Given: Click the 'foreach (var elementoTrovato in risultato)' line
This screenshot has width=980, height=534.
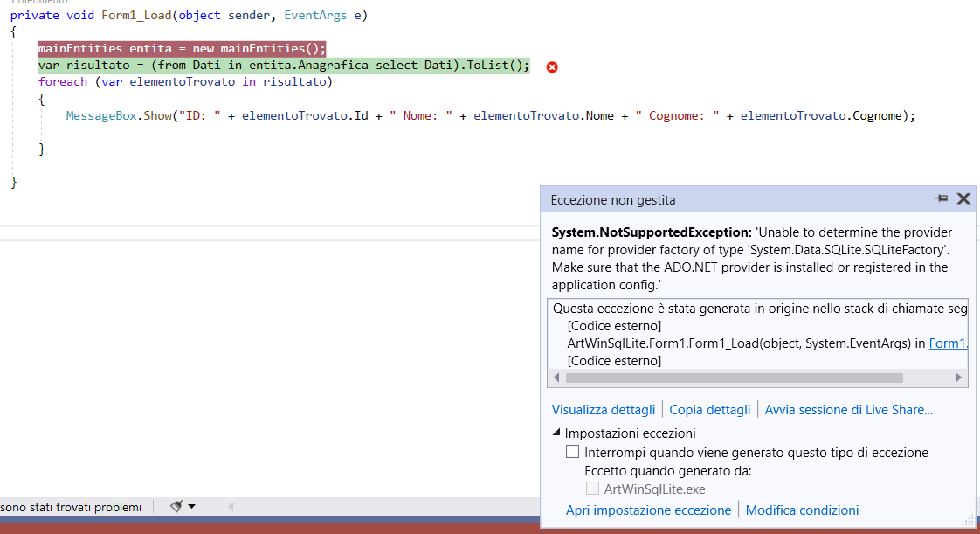Looking at the screenshot, I should click(x=185, y=82).
